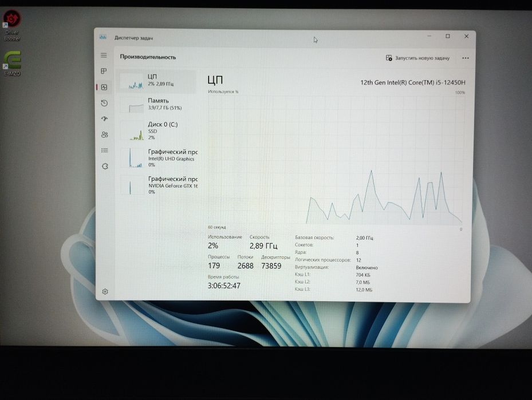Click the Базовая скорость value 2,00 ГГц
Screen dimensions: 532x400
coord(365,238)
